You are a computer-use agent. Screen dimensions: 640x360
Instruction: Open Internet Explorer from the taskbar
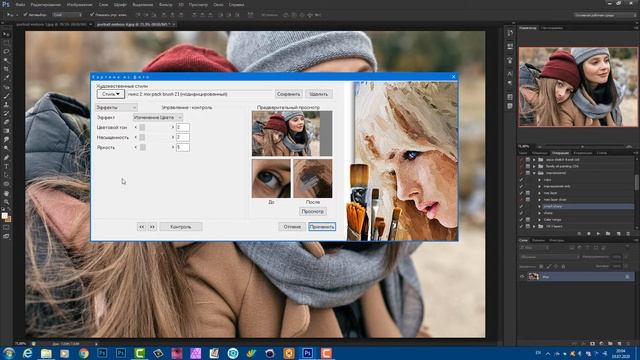coord(27,353)
